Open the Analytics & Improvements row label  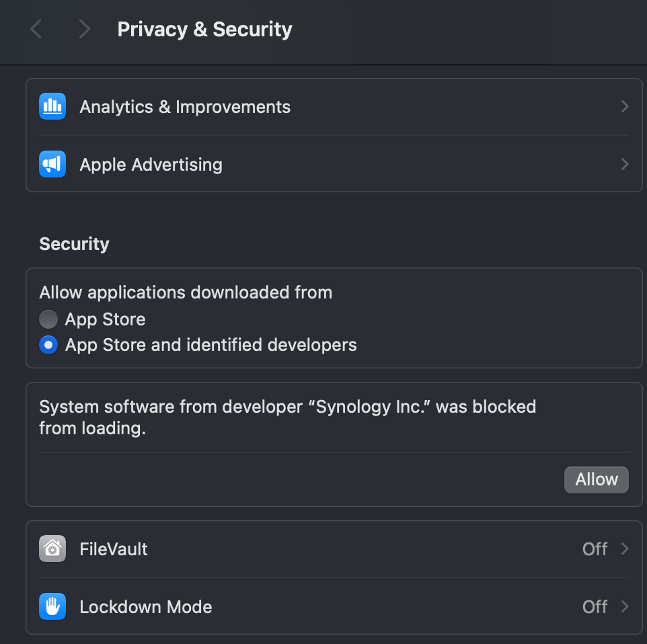click(185, 107)
